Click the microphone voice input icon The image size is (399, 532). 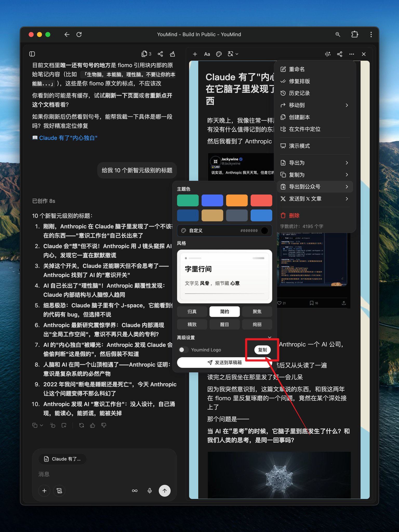click(x=150, y=491)
